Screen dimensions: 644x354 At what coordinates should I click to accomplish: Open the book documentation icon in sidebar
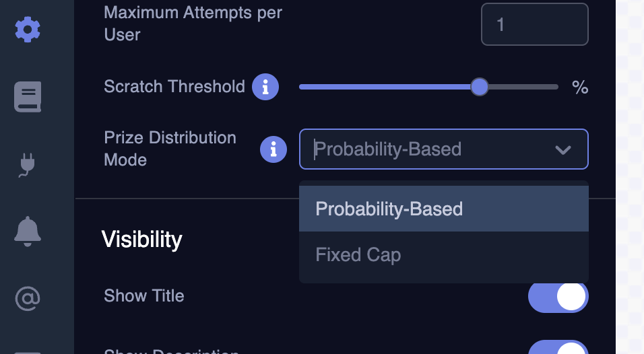(28, 96)
